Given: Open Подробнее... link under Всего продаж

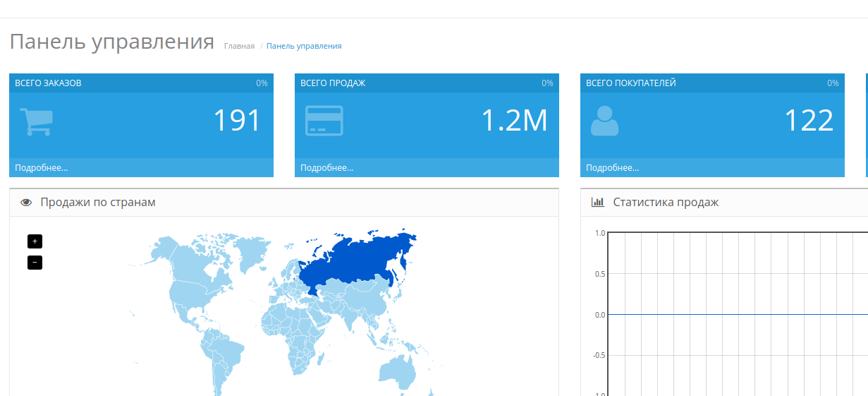Looking at the screenshot, I should pos(327,168).
